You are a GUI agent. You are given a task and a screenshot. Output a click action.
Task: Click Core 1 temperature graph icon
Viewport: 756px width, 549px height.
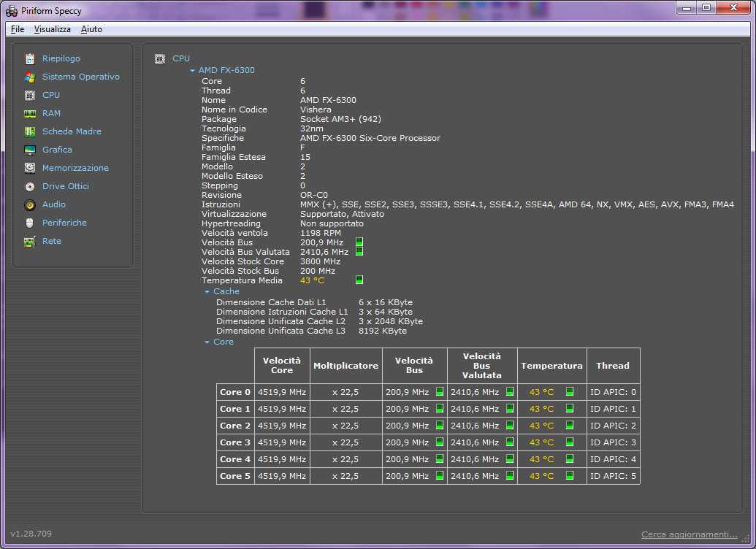point(570,408)
